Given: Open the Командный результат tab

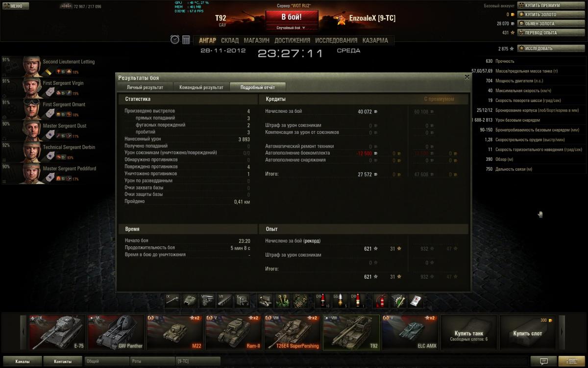Looking at the screenshot, I should (201, 87).
